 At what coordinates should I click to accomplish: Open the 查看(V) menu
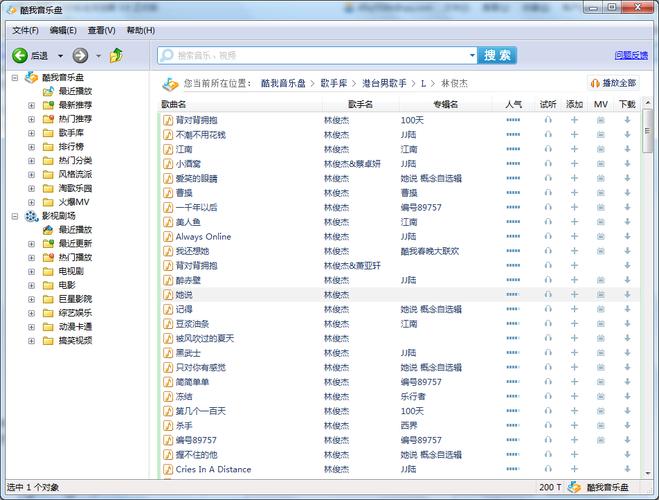101,30
